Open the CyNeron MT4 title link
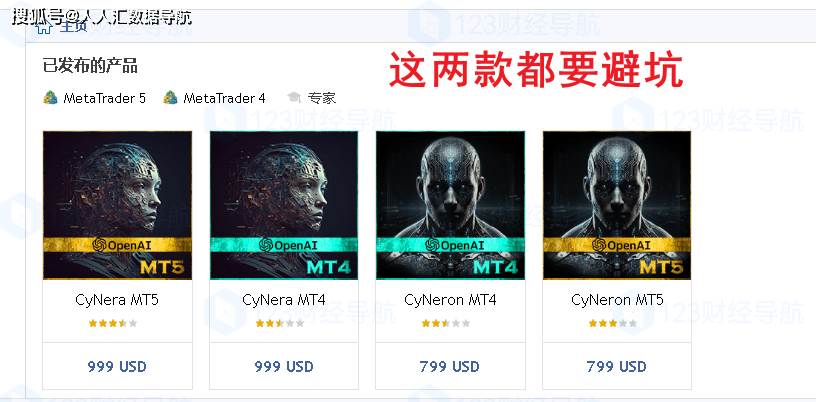This screenshot has height=402, width=816. click(450, 300)
